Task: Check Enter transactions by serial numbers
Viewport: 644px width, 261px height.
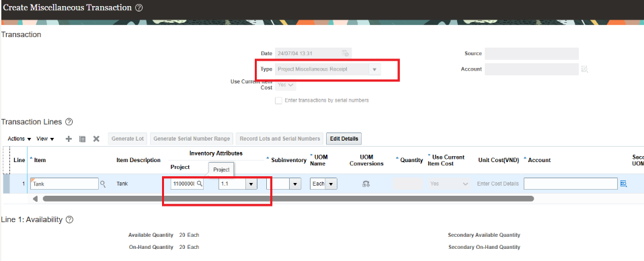Action: pos(278,100)
